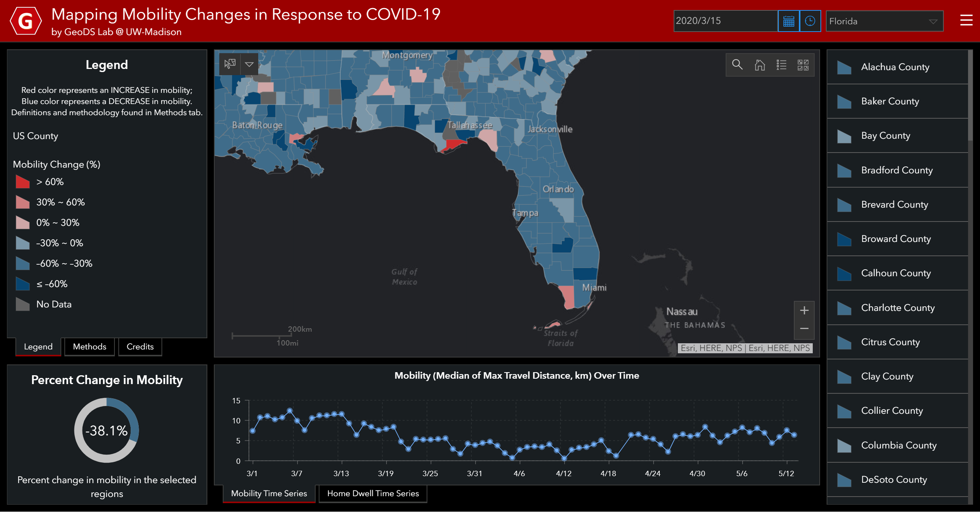The width and height of the screenshot is (980, 512).
Task: Click the date field showing 2020/3/15
Action: [x=725, y=21]
